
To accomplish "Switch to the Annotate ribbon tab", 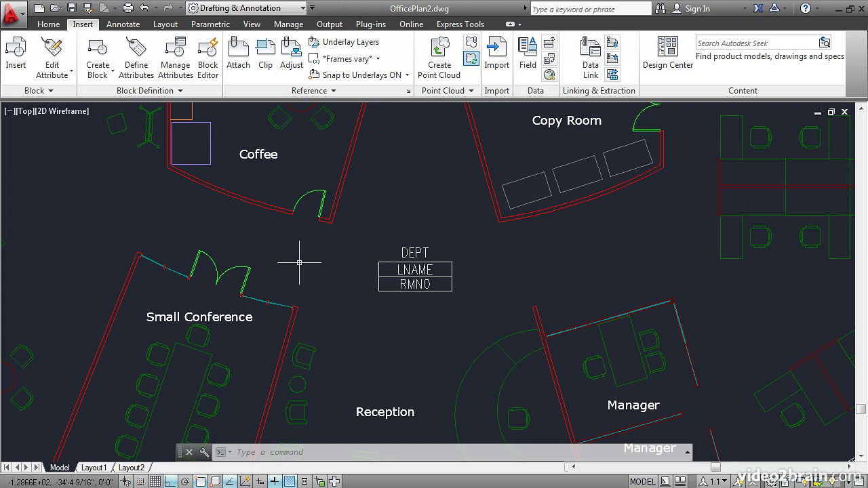I will click(x=123, y=24).
